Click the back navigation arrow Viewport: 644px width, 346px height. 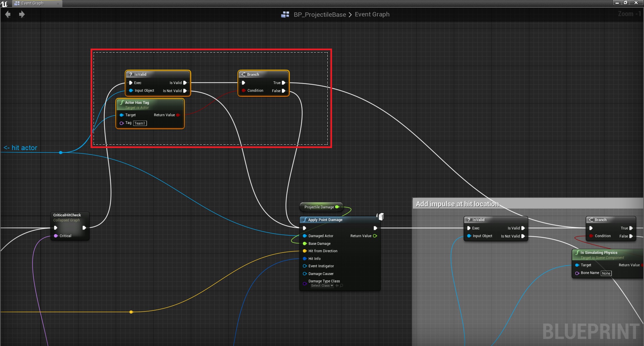[x=8, y=14]
